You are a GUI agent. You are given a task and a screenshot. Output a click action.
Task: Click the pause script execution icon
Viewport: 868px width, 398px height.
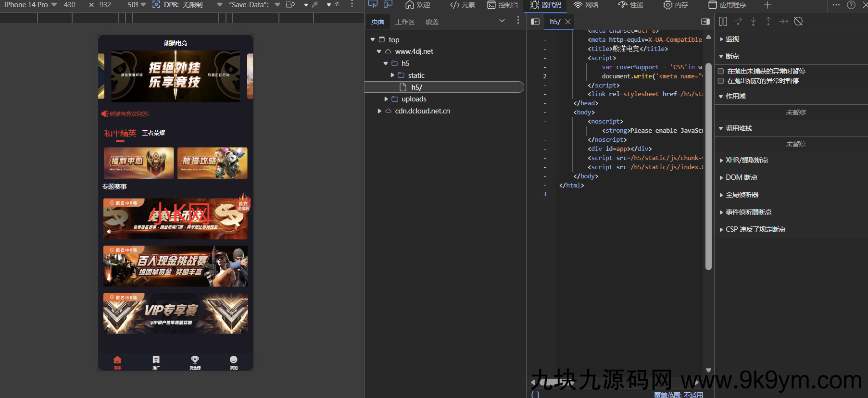pyautogui.click(x=723, y=21)
